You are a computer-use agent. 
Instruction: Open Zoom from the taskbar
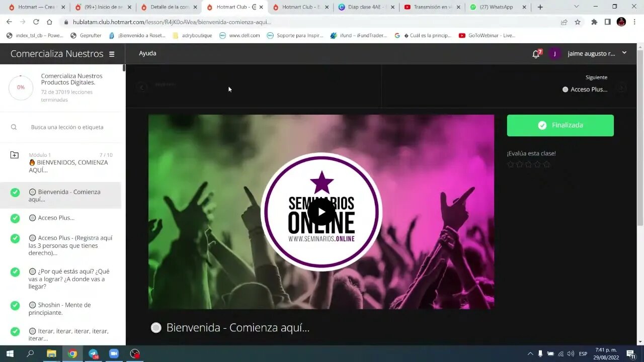[114, 353]
